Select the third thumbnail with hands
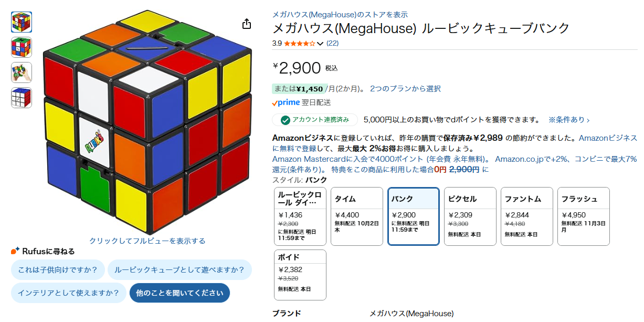Viewport: 644px width, 322px height. (22, 72)
